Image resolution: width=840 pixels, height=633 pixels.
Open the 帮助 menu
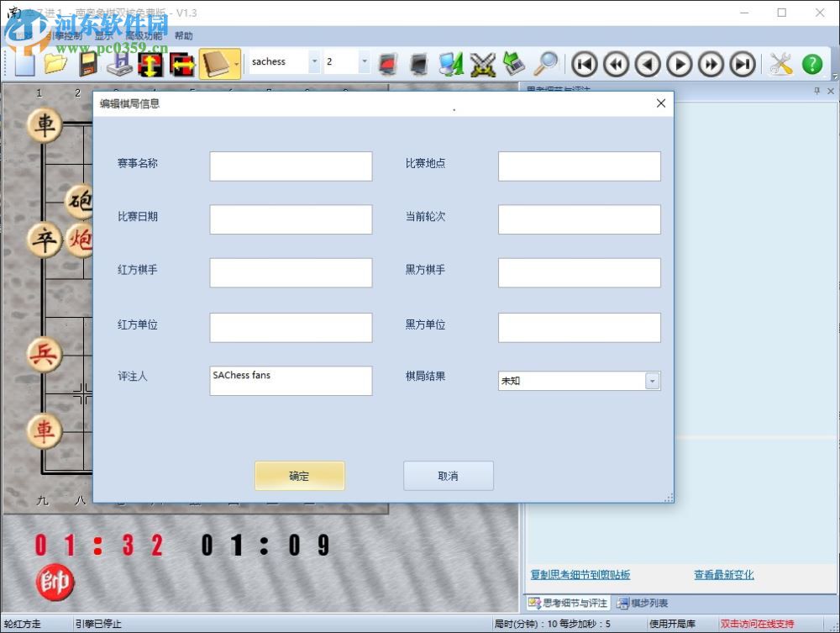[x=183, y=35]
